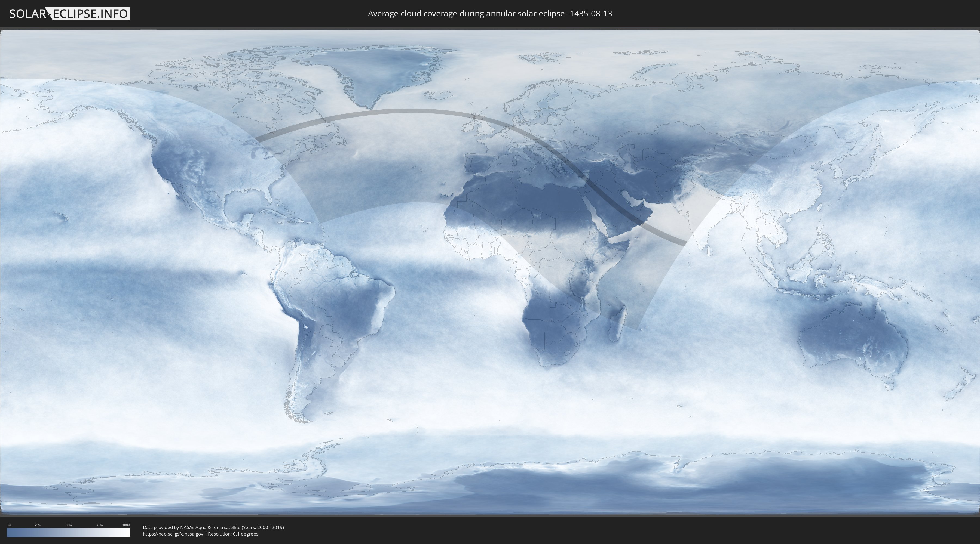The height and width of the screenshot is (544, 980).
Task: Click the '25%' legend label
Action: [x=38, y=525]
